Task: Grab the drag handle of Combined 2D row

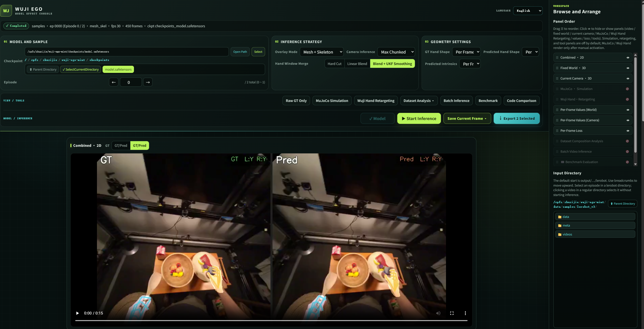Action: [557, 58]
